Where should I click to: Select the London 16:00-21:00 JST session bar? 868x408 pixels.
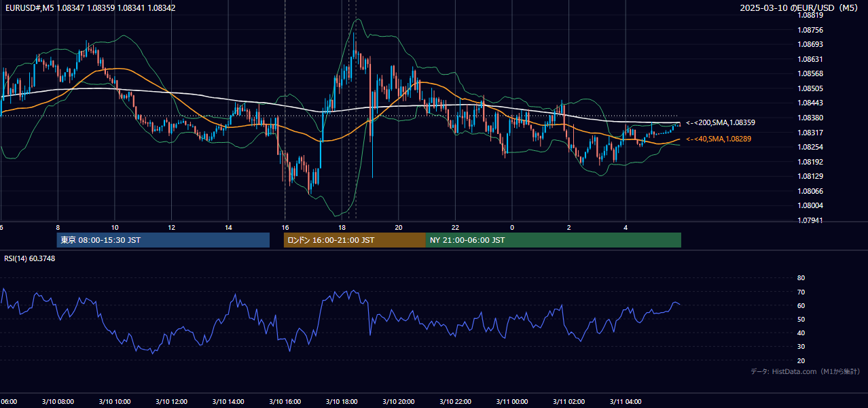click(x=355, y=240)
